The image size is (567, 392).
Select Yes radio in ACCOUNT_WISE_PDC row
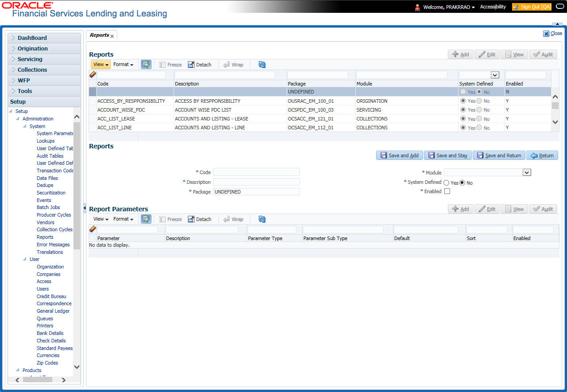(464, 110)
